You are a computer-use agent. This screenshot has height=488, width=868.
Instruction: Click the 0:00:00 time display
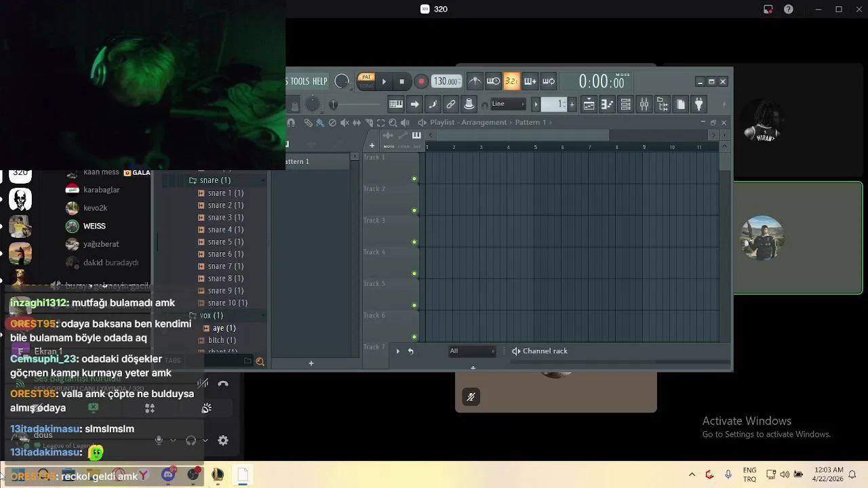pos(601,82)
